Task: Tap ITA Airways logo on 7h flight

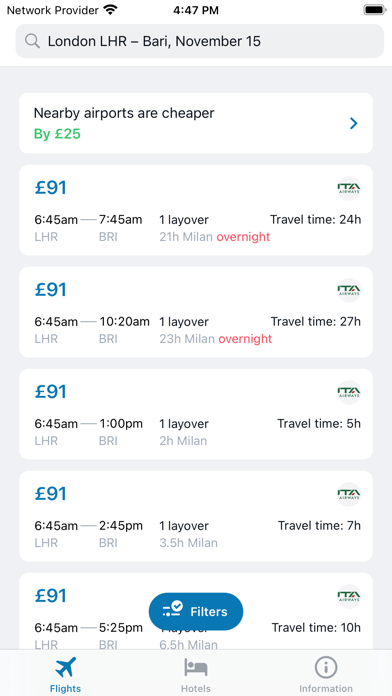Action: click(348, 494)
